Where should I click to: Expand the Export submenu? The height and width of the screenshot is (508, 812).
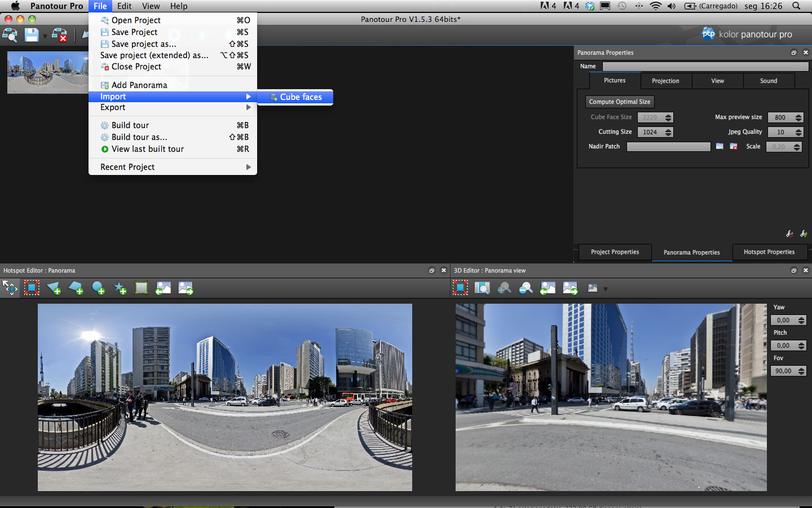(x=173, y=107)
